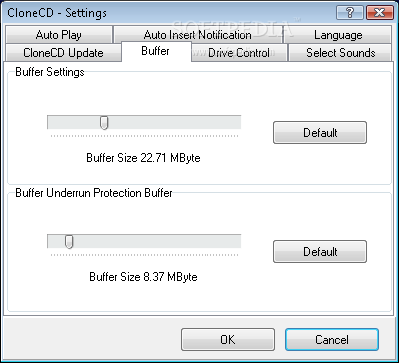The height and width of the screenshot is (363, 399).
Task: Click the Cancel button
Action: (332, 339)
